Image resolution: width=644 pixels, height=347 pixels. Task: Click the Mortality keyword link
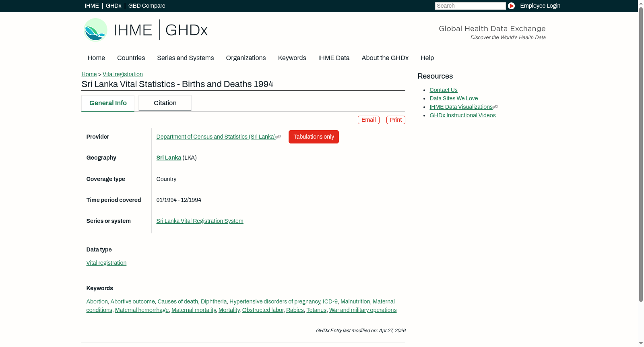pos(229,310)
